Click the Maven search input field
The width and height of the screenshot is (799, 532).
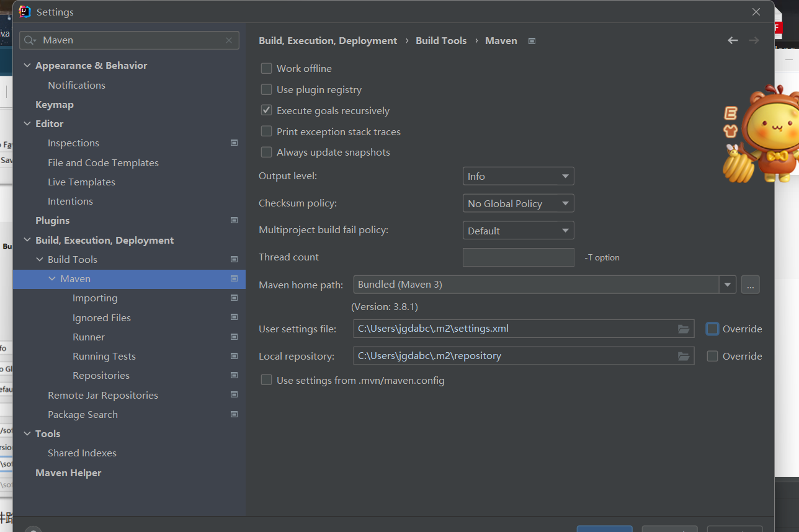point(129,40)
